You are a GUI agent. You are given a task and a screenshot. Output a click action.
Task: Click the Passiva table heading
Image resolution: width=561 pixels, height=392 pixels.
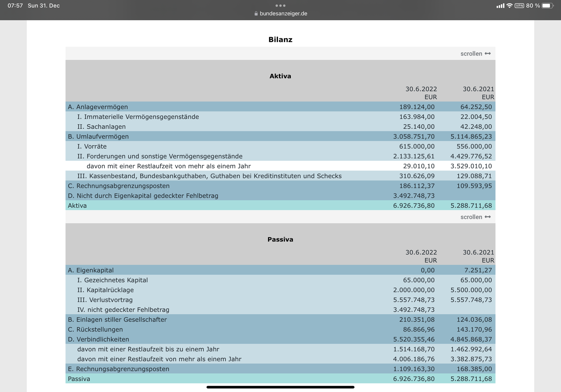point(280,239)
